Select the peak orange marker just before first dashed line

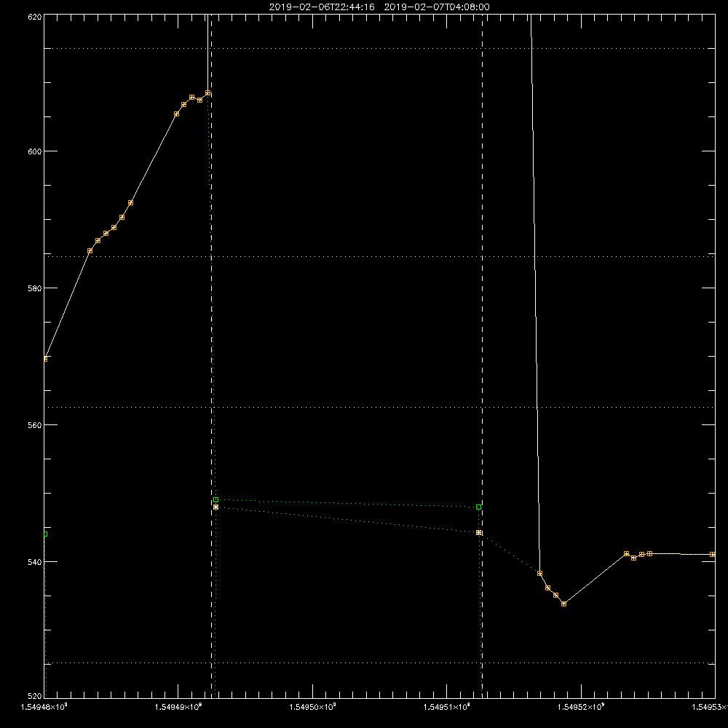(x=208, y=93)
